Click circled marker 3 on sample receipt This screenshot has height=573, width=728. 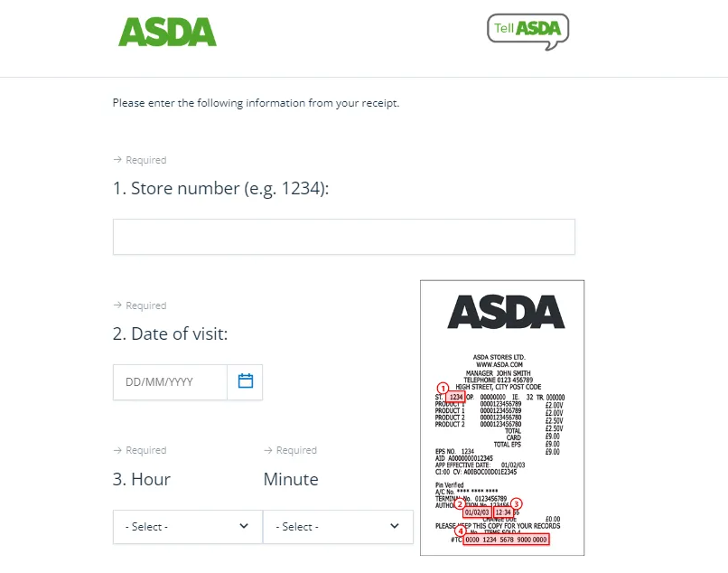pyautogui.click(x=517, y=504)
